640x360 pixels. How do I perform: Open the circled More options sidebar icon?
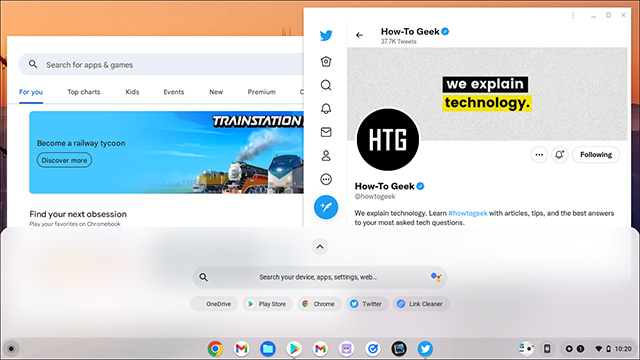pos(326,179)
